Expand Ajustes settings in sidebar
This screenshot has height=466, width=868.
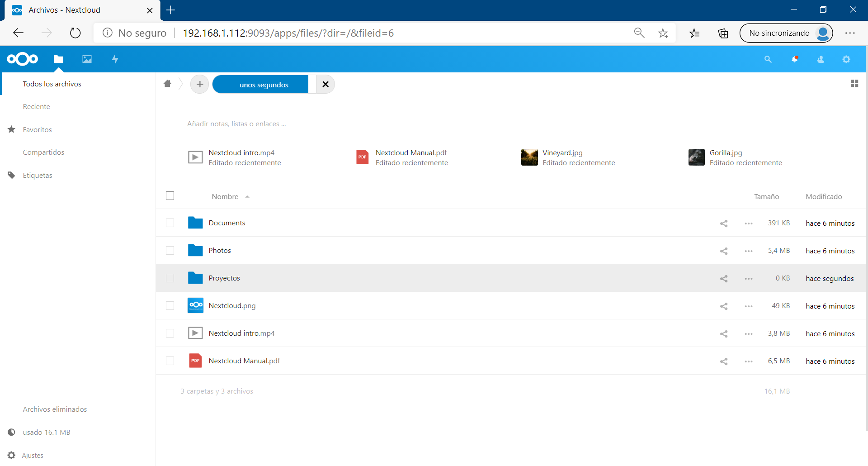pos(33,455)
